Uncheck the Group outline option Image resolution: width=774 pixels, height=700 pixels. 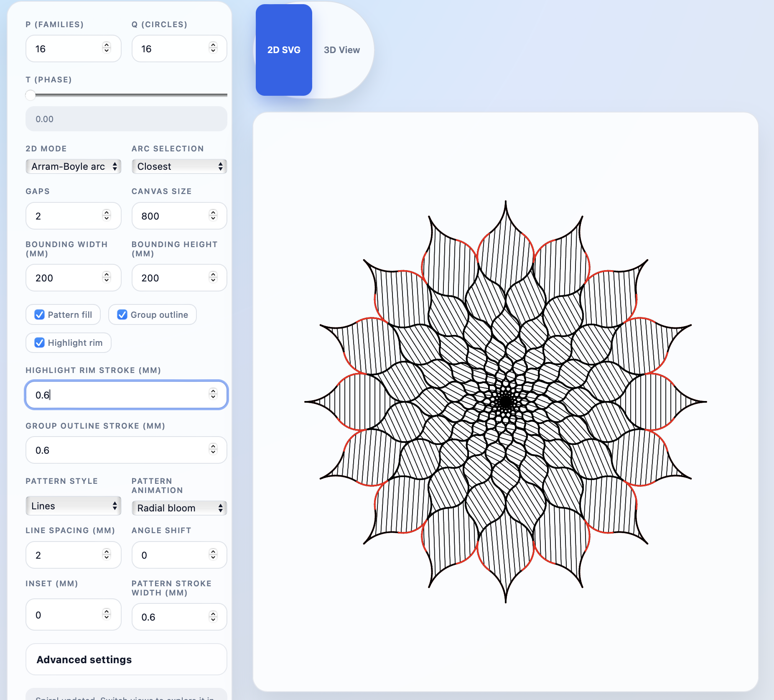click(x=122, y=314)
